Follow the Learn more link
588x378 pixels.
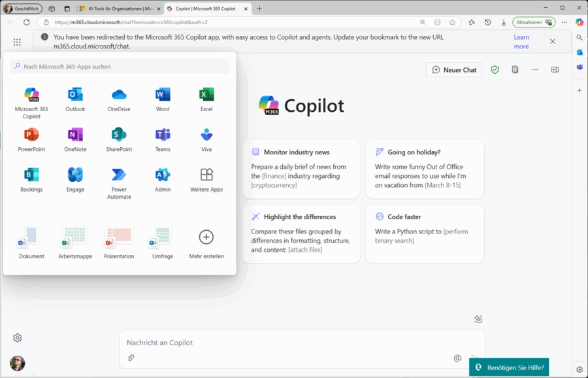click(x=521, y=42)
